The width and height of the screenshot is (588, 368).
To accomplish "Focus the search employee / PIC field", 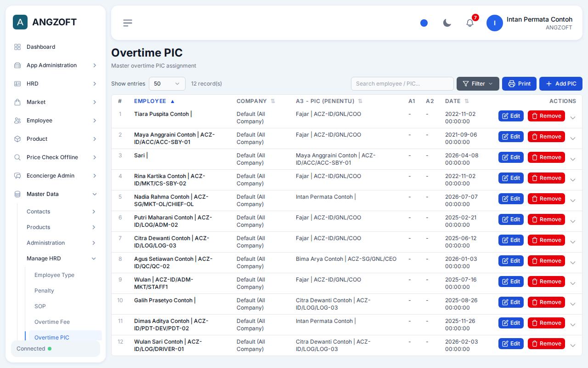I will (x=402, y=84).
